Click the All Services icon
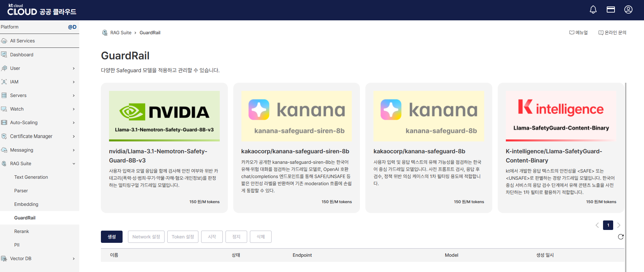Screen dimensions: 644x272 click(x=4, y=41)
